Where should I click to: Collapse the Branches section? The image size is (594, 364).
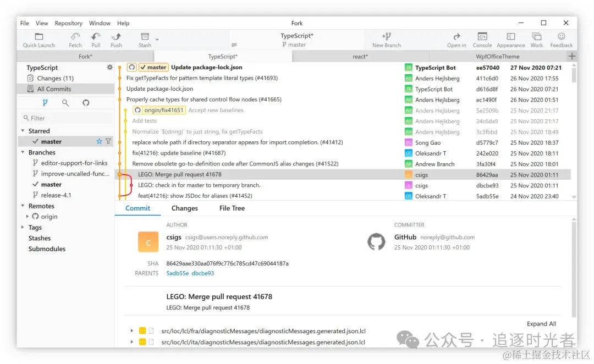pos(23,152)
